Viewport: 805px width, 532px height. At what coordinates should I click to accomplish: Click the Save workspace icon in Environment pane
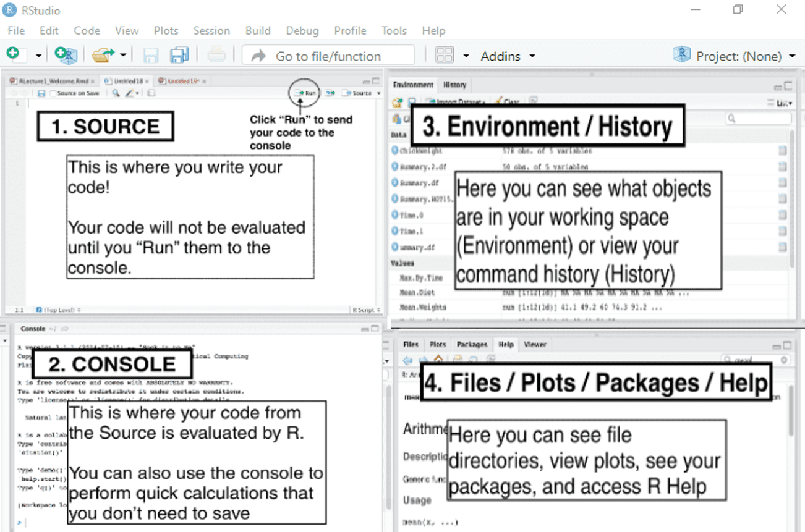tap(412, 101)
